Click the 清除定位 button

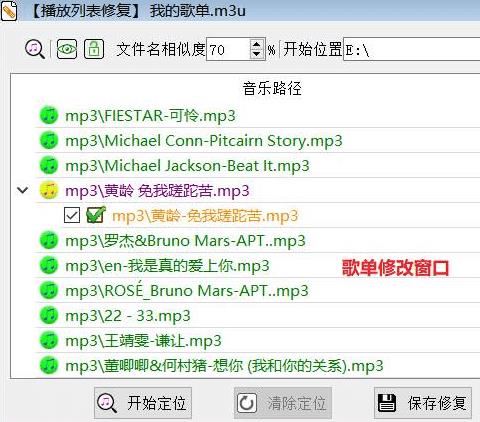[283, 403]
